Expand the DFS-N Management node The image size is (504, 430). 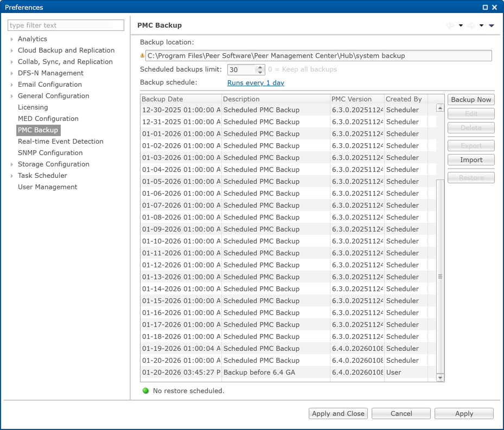coord(11,73)
